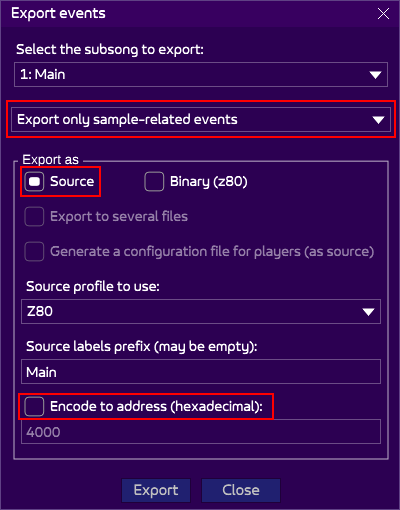
Task: Select the Source export option
Action: (34, 182)
